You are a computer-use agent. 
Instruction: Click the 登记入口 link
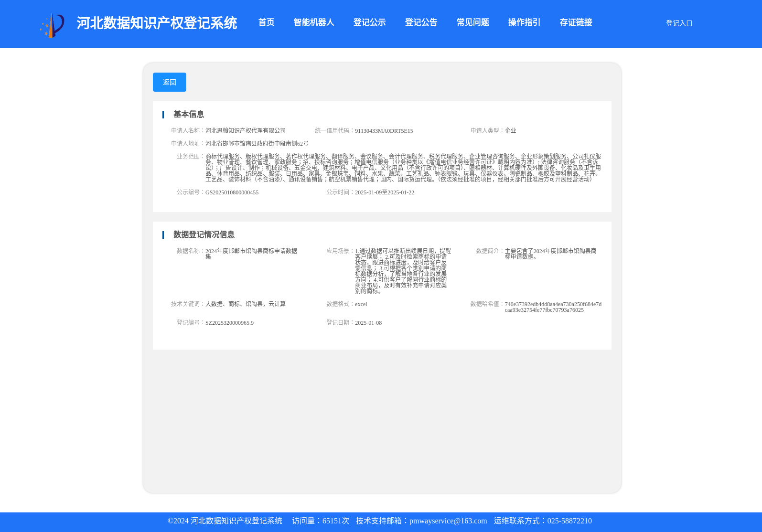click(679, 23)
